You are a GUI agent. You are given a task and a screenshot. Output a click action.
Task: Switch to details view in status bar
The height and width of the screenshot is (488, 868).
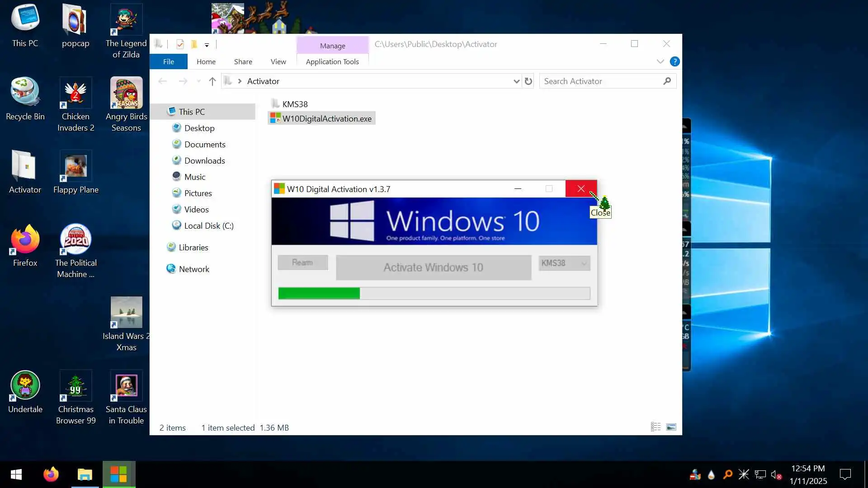coord(656,427)
